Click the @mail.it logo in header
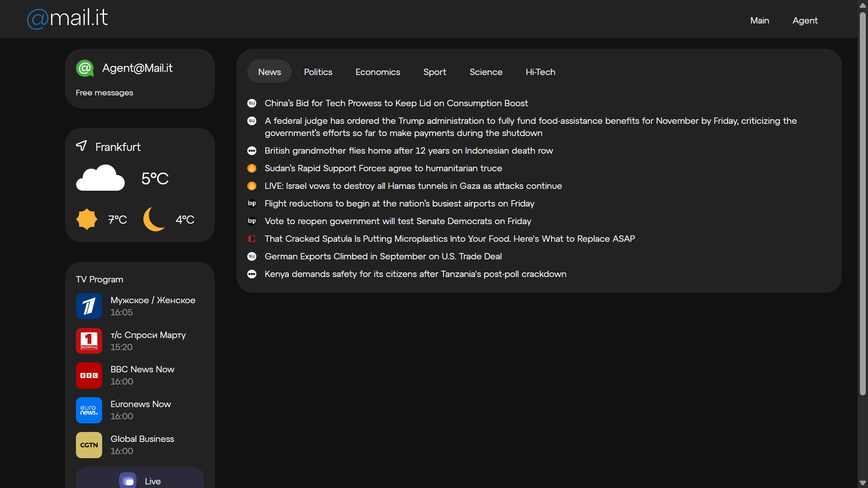Image resolution: width=868 pixels, height=488 pixels. point(67,19)
